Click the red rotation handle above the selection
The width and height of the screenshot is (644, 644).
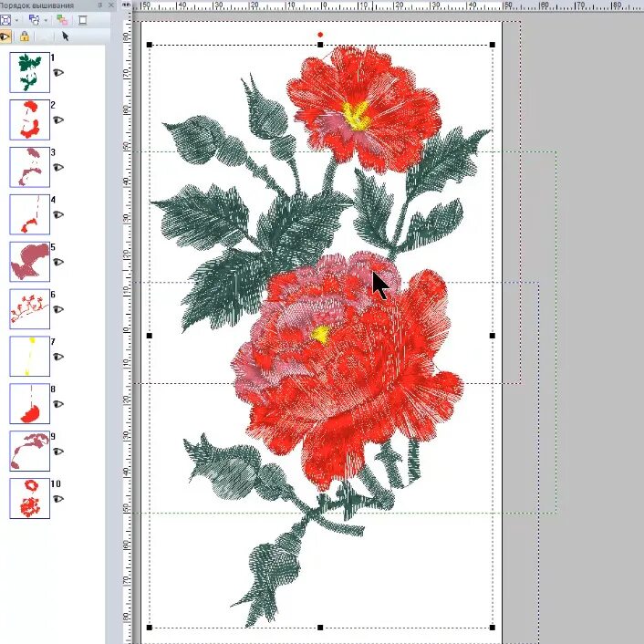(x=320, y=35)
